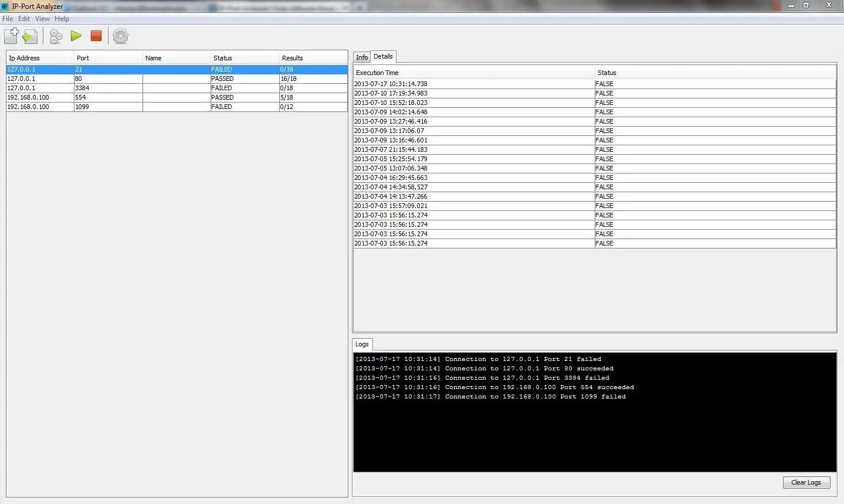Open the View menu

click(42, 19)
